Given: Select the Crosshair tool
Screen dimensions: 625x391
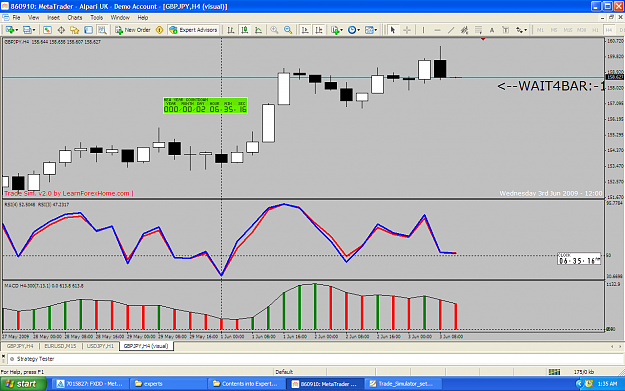Looking at the screenshot, I should pyautogui.click(x=407, y=30).
